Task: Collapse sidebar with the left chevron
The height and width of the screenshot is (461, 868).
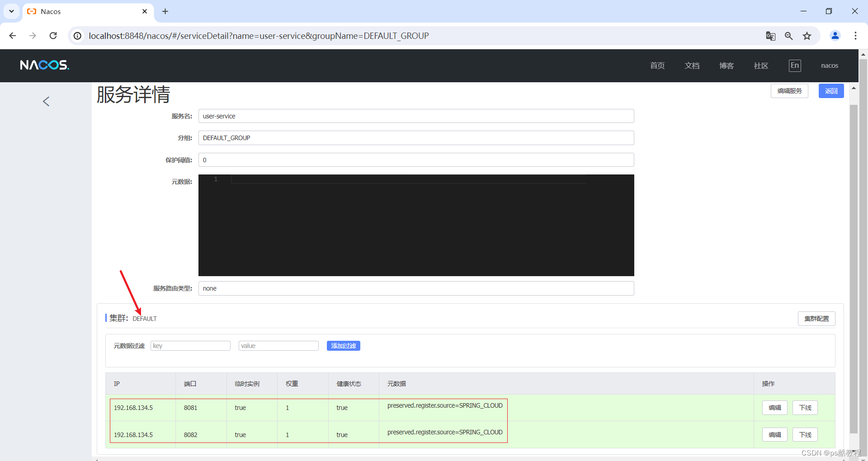Action: [46, 101]
